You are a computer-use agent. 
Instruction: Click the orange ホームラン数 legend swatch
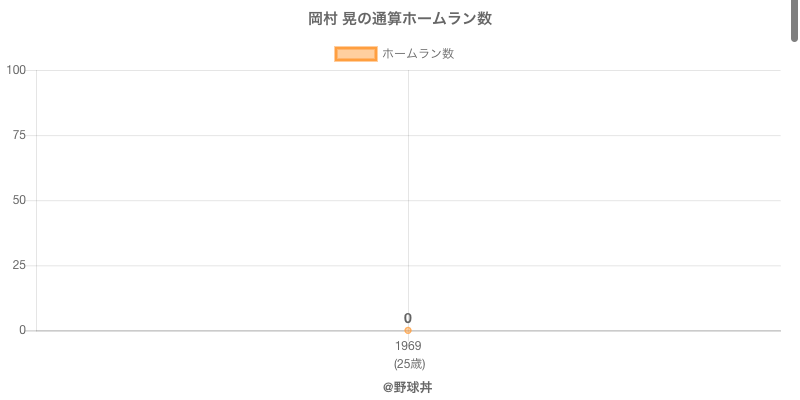pos(355,54)
